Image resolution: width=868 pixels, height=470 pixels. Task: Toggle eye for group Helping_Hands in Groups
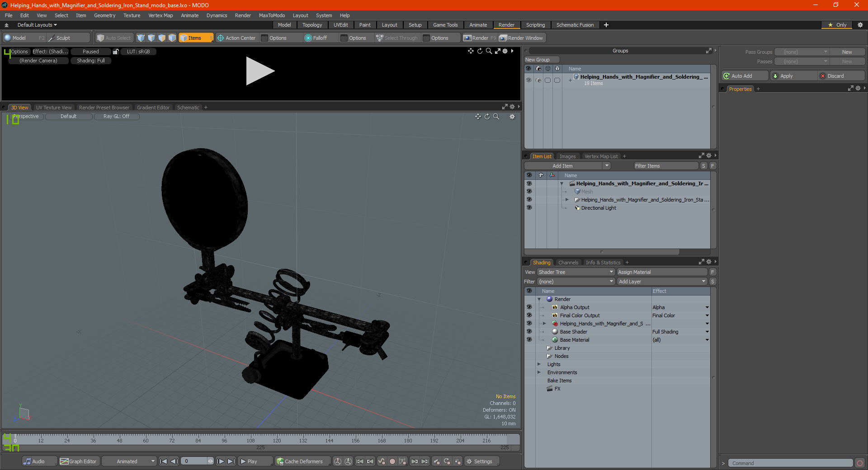coord(528,80)
